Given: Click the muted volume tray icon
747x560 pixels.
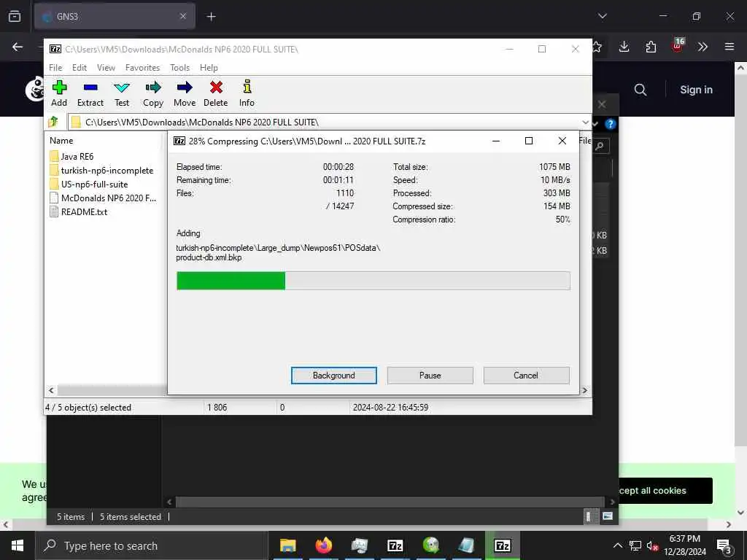Looking at the screenshot, I should click(652, 545).
